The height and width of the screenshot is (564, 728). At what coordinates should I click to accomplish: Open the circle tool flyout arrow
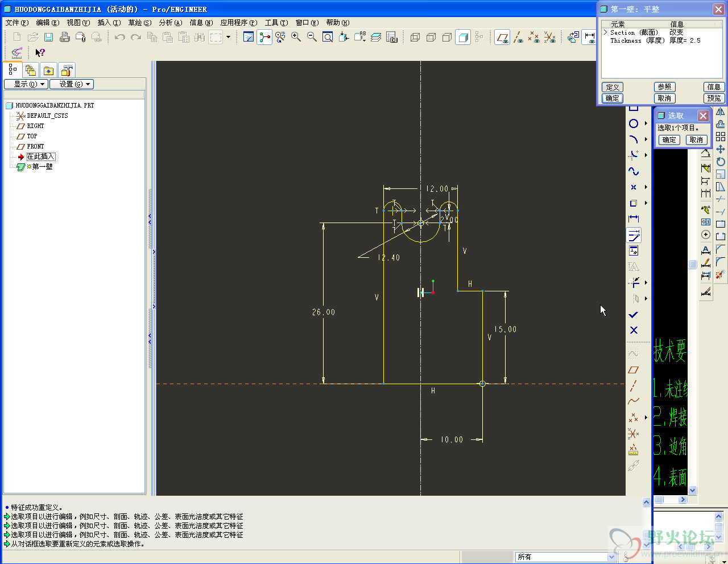(646, 123)
